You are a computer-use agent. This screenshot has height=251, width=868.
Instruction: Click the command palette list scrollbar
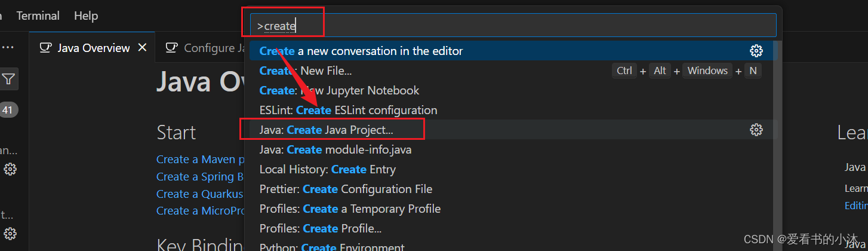[x=776, y=143]
